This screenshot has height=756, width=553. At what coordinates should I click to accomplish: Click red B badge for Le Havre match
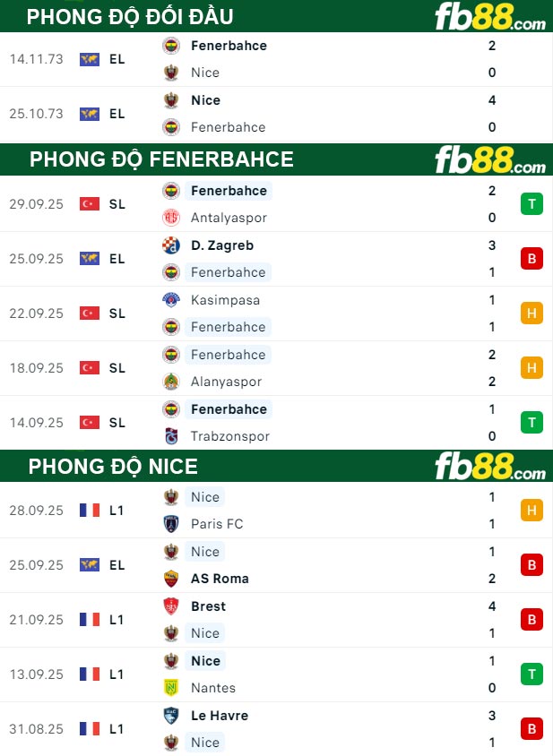(x=531, y=729)
